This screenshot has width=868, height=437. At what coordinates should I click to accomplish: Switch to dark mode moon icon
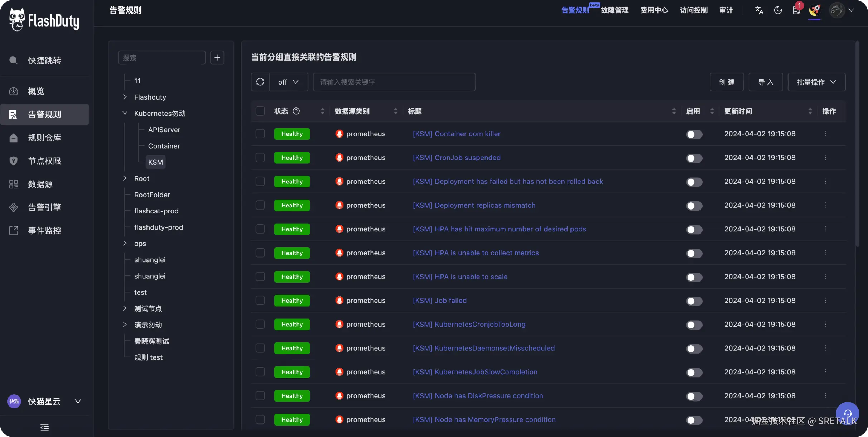tap(778, 10)
